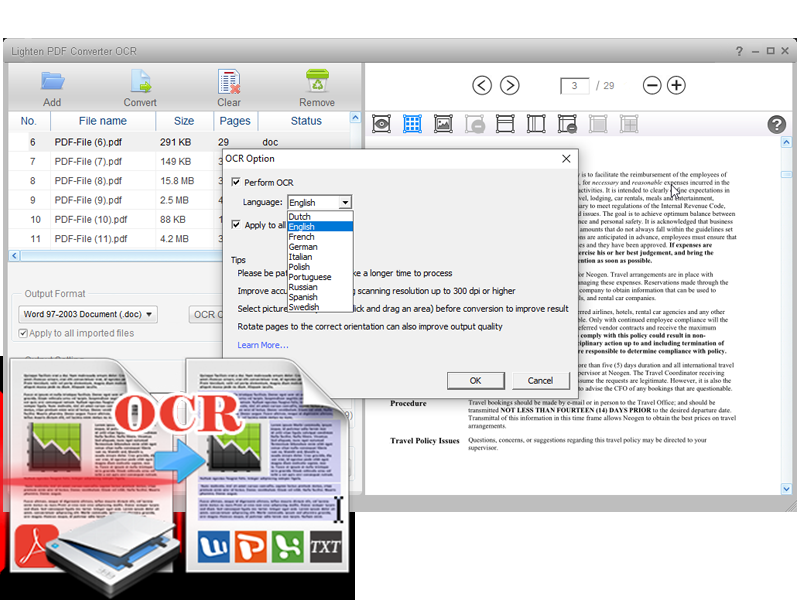
Task: Go to next page arrow
Action: click(509, 85)
